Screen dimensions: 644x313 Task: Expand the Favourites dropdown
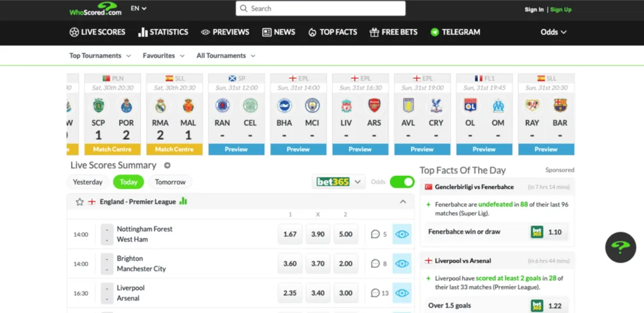coord(163,56)
